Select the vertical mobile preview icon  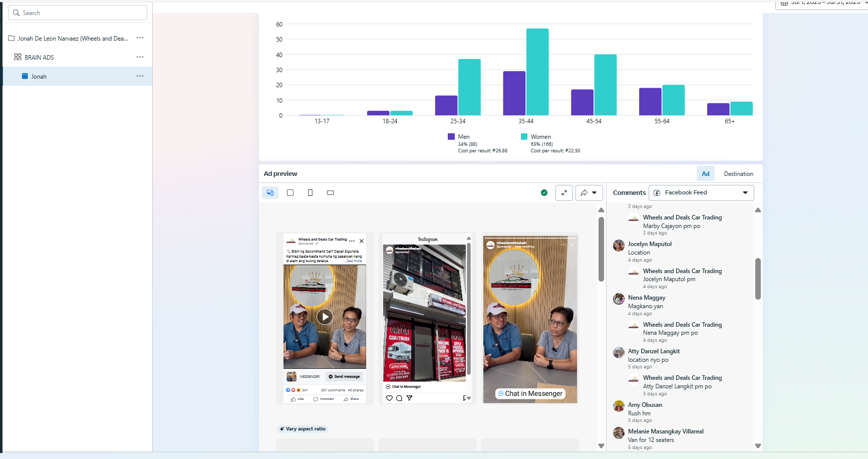[310, 193]
